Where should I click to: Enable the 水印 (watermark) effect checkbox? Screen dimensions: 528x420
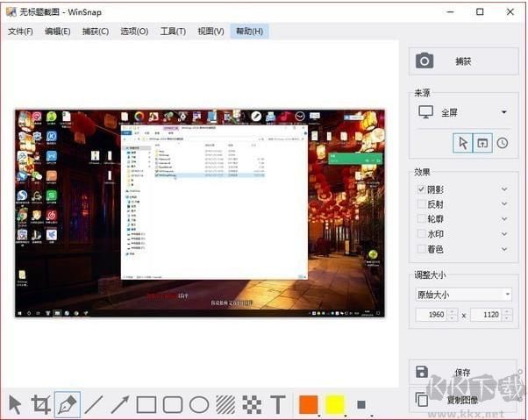tap(422, 234)
